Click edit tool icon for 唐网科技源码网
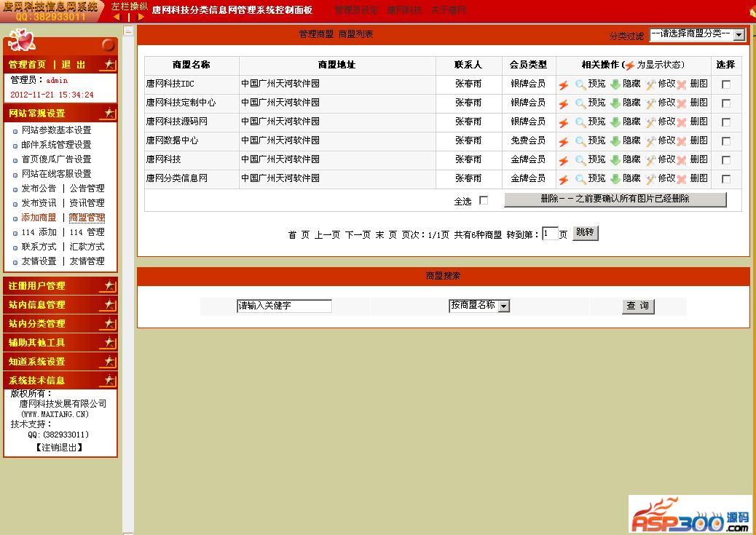The height and width of the screenshot is (535, 756). 651,122
